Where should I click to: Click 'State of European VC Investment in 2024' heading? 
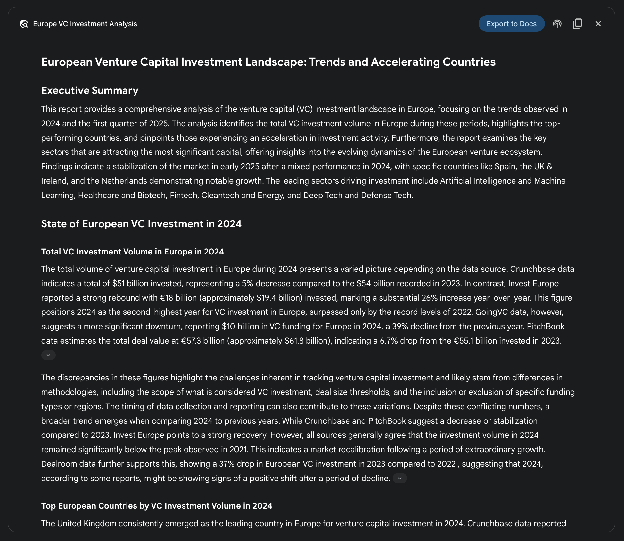click(x=141, y=224)
